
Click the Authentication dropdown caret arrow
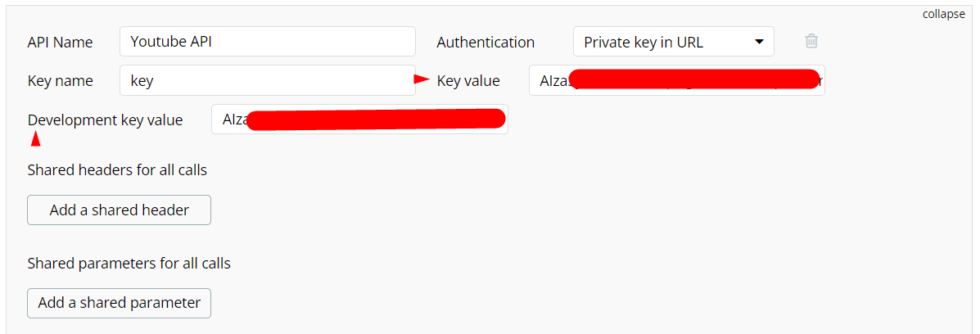click(x=759, y=42)
